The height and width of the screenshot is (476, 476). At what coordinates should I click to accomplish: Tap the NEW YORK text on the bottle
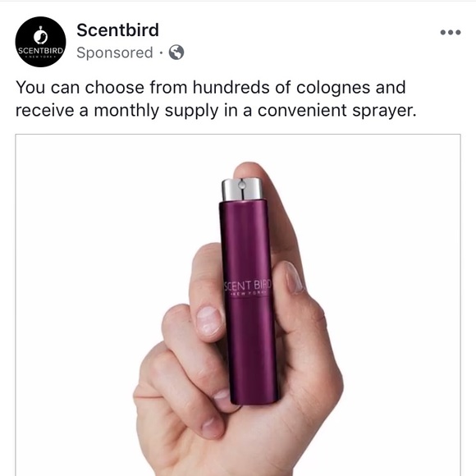(x=249, y=294)
